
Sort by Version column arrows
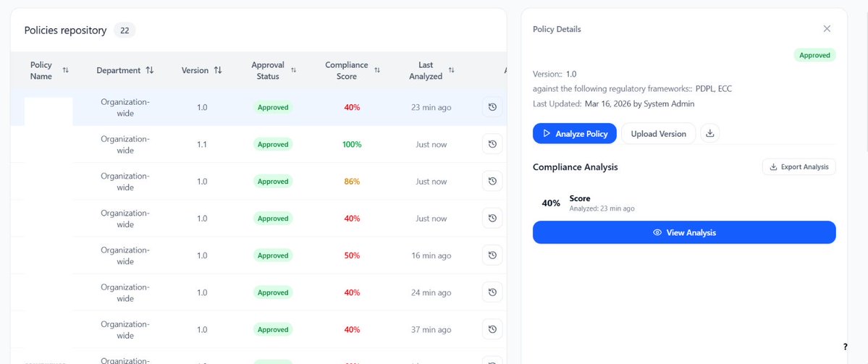[x=218, y=70]
